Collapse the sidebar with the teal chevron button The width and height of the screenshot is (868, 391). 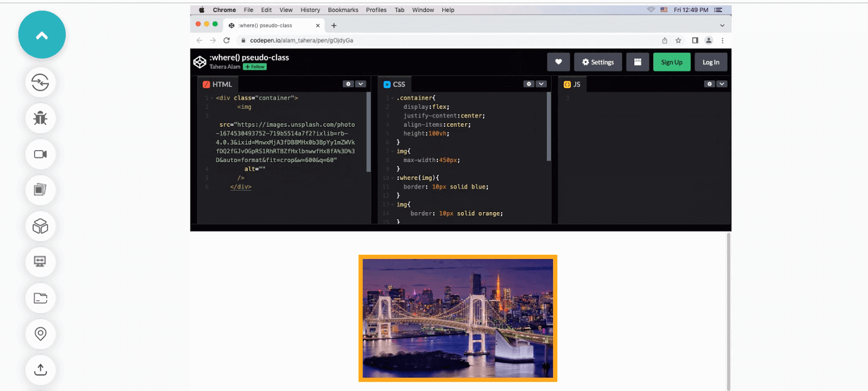(42, 35)
